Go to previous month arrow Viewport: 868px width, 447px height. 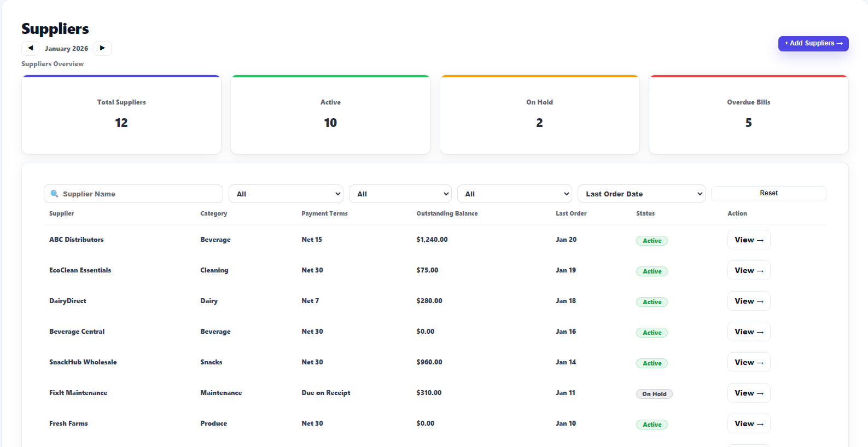point(30,48)
